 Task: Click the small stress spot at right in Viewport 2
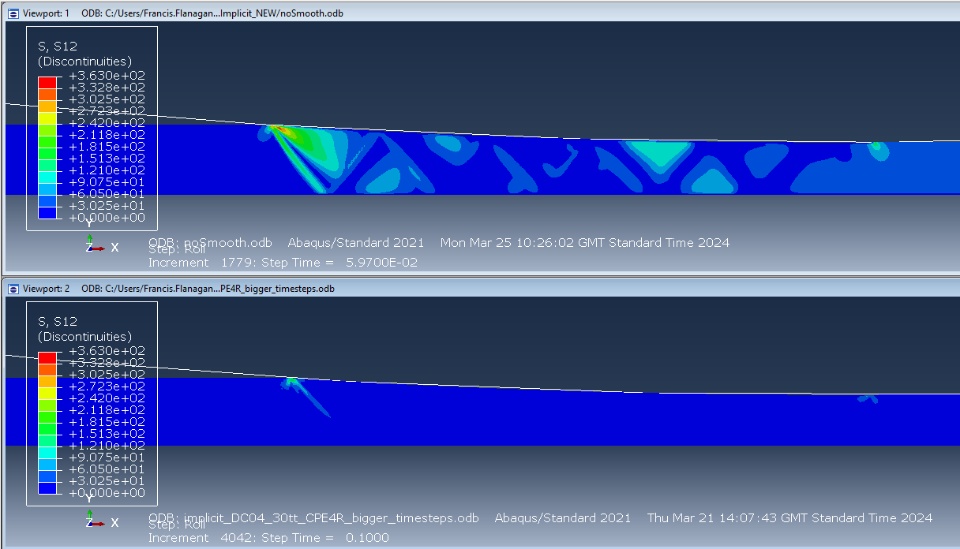click(x=868, y=399)
